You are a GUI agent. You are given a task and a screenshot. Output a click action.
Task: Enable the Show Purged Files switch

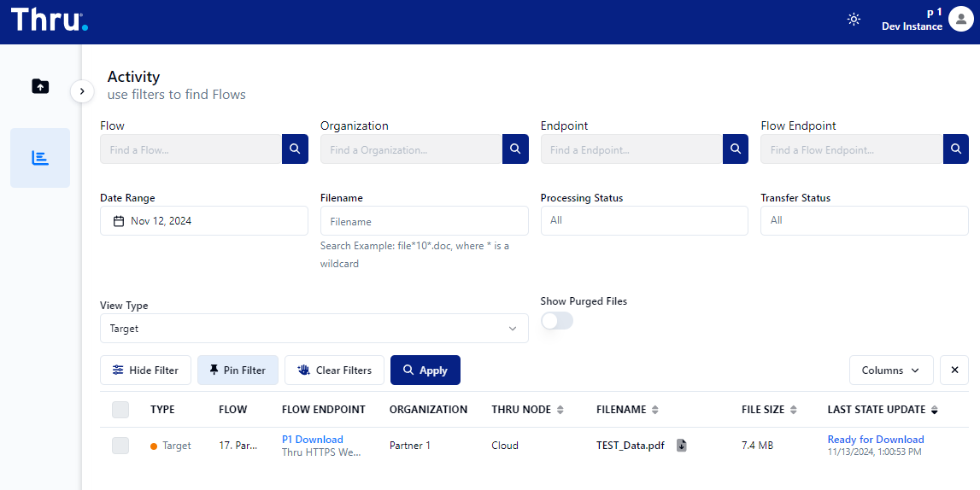click(x=557, y=321)
